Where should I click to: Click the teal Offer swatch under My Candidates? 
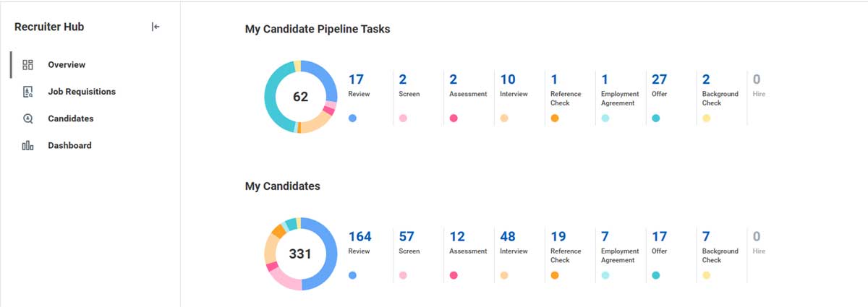[656, 275]
